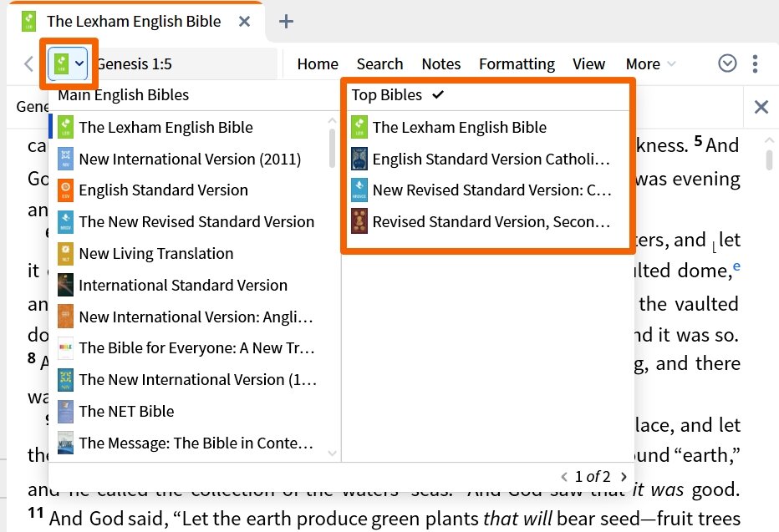Click Revised Standard Version, Second cover icon
Screen dimensions: 779x532
359,222
